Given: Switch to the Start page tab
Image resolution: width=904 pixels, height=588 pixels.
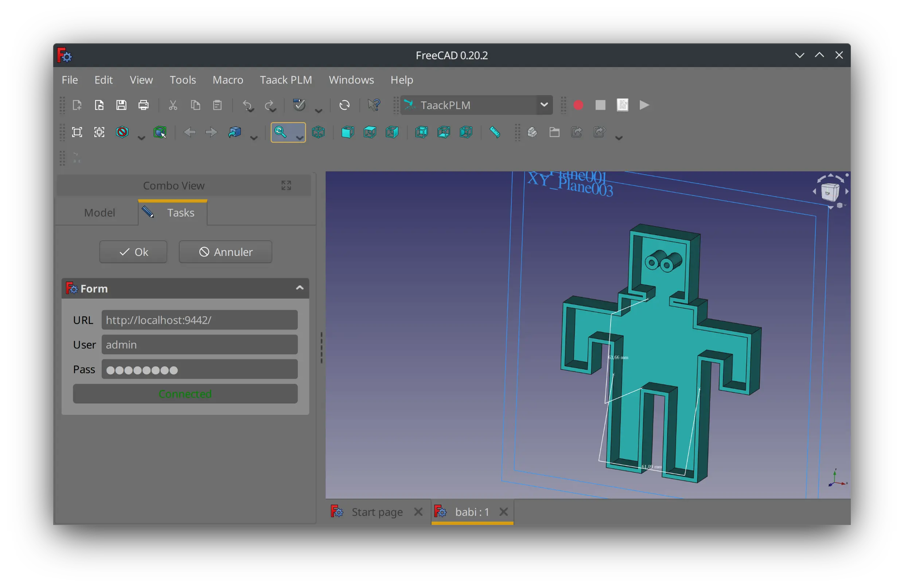Looking at the screenshot, I should tap(377, 512).
